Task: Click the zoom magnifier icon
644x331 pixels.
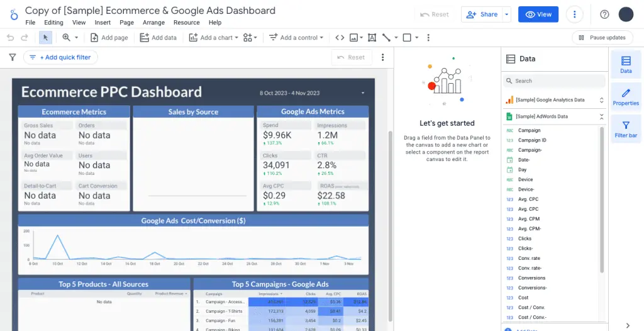Action: (66, 37)
